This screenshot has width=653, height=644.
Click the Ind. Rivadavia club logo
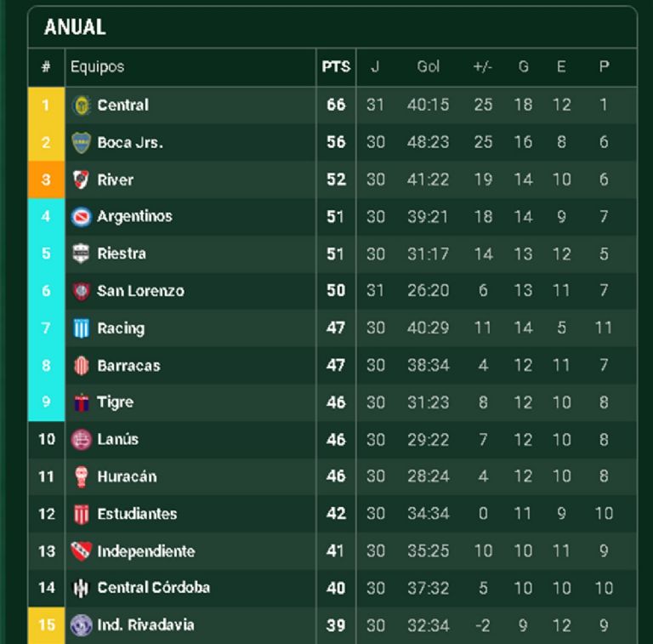[82, 625]
